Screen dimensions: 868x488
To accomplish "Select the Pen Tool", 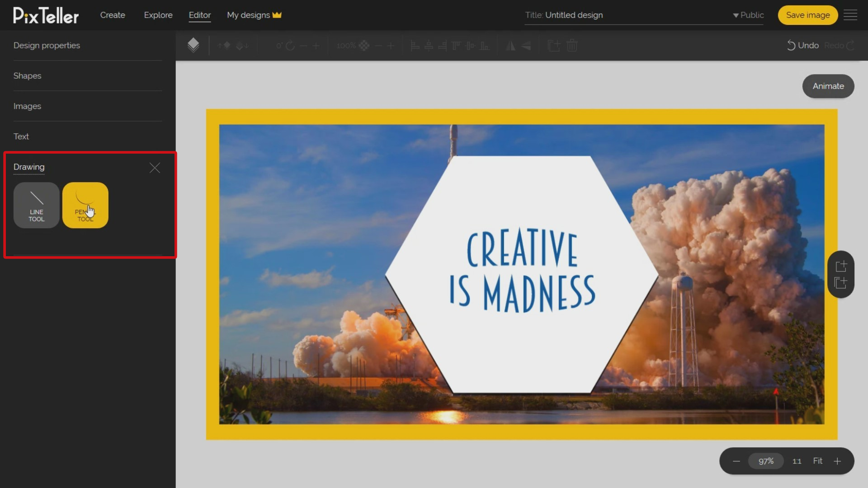I will pyautogui.click(x=85, y=205).
